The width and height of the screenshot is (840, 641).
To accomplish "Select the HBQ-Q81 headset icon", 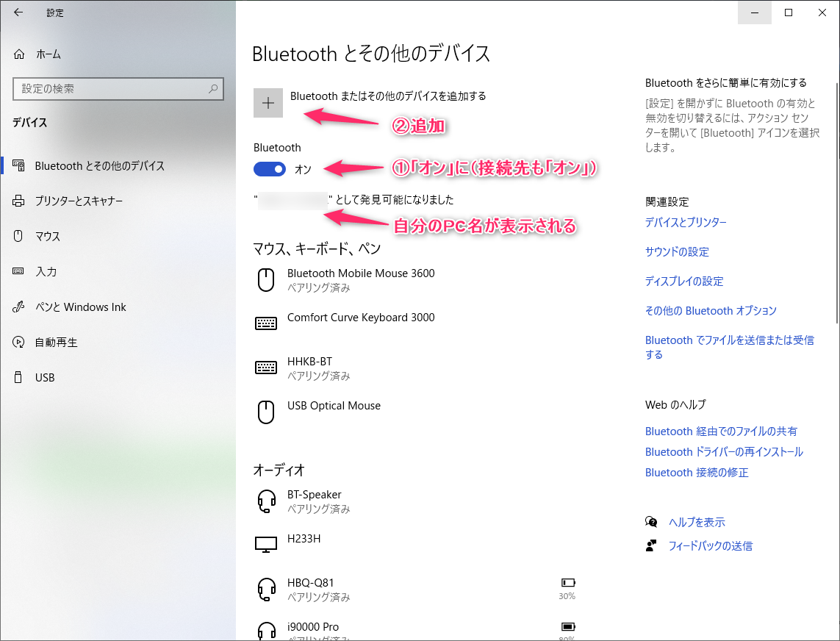I will click(266, 590).
